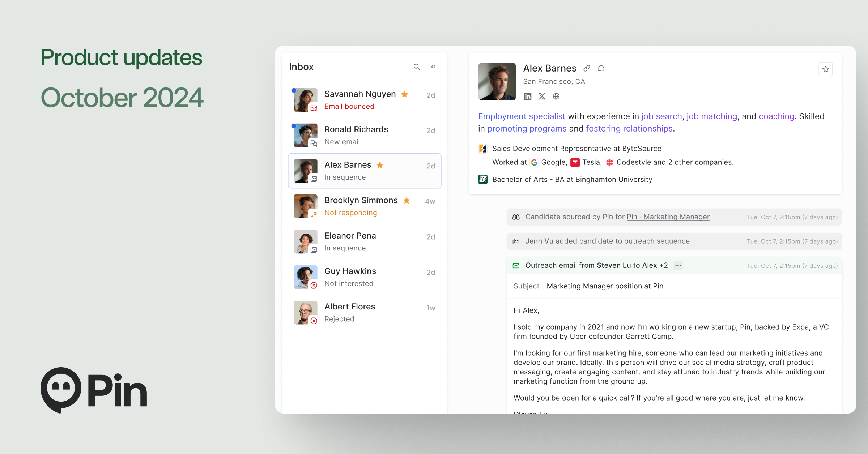Toggle the favorite star on the profile card
The image size is (868, 454).
[826, 69]
